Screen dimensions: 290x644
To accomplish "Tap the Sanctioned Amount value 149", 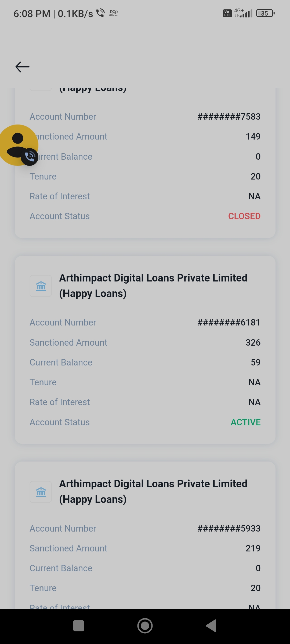I will coord(253,137).
